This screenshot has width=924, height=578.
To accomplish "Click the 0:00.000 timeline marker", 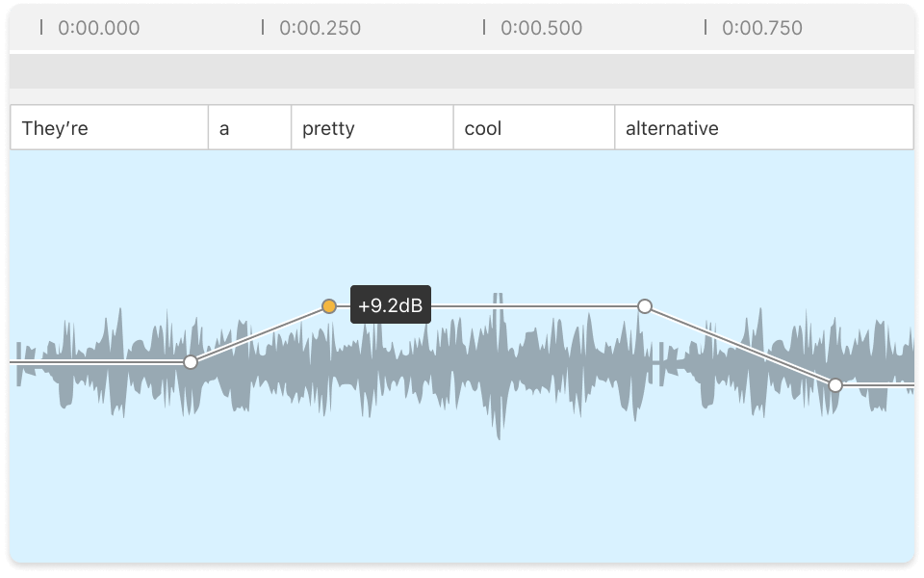I will click(x=94, y=28).
